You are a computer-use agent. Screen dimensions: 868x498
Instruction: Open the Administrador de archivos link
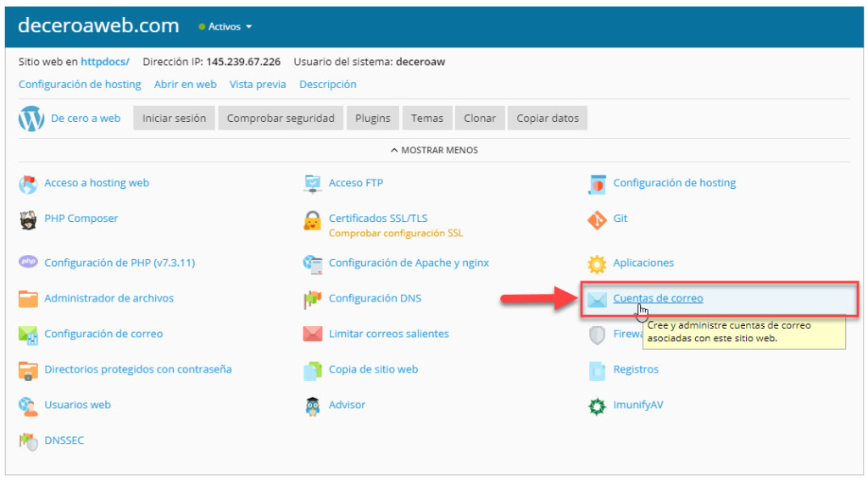click(x=108, y=297)
